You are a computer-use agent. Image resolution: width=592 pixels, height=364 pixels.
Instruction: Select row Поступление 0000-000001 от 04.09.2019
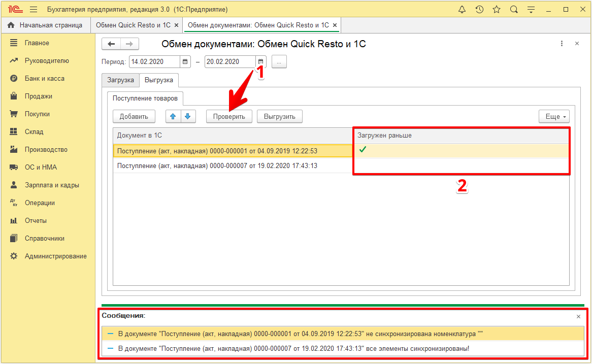coord(233,151)
